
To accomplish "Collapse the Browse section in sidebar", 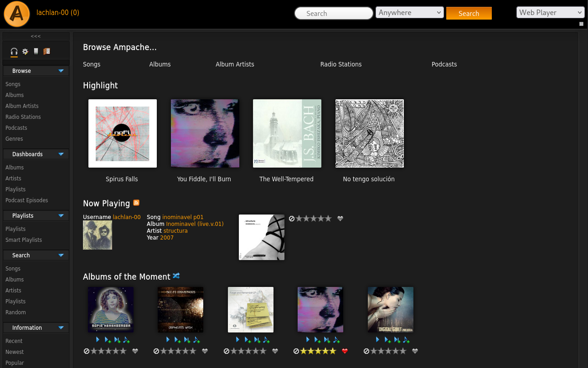I will (61, 71).
